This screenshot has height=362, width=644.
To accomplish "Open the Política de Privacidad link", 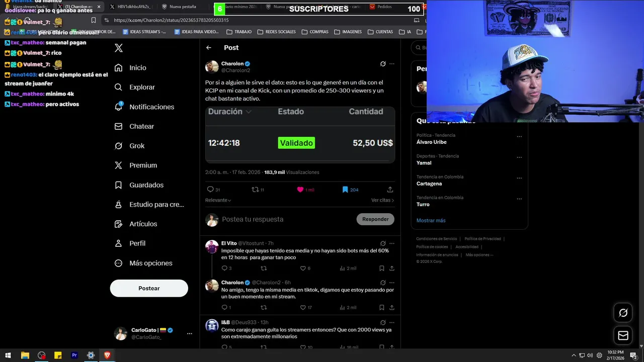I will tap(482, 239).
